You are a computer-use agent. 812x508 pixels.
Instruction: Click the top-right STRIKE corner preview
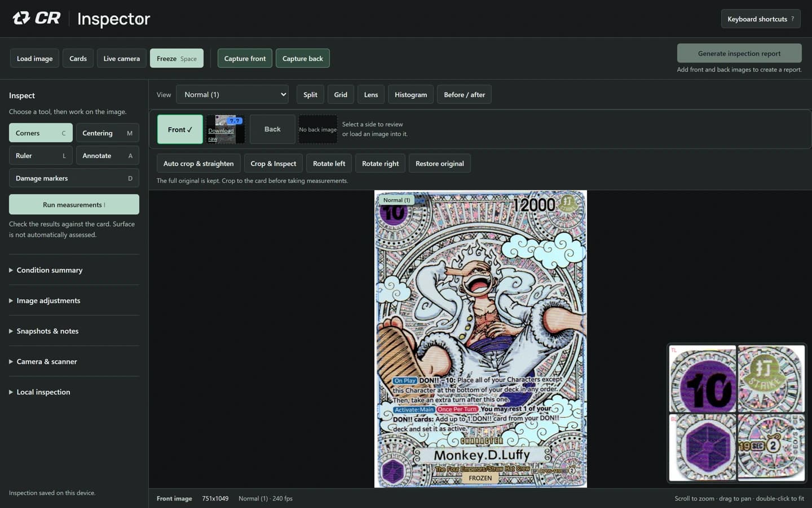pos(771,379)
